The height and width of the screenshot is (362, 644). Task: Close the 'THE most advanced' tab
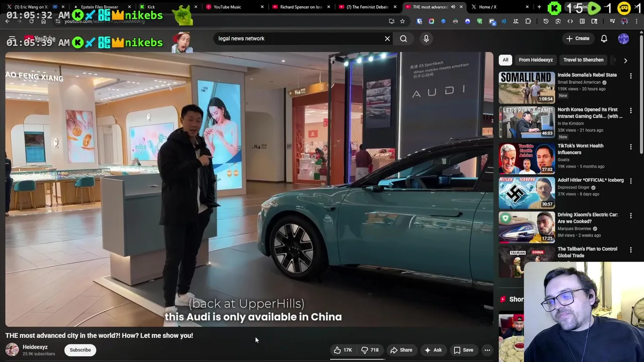pyautogui.click(x=461, y=7)
